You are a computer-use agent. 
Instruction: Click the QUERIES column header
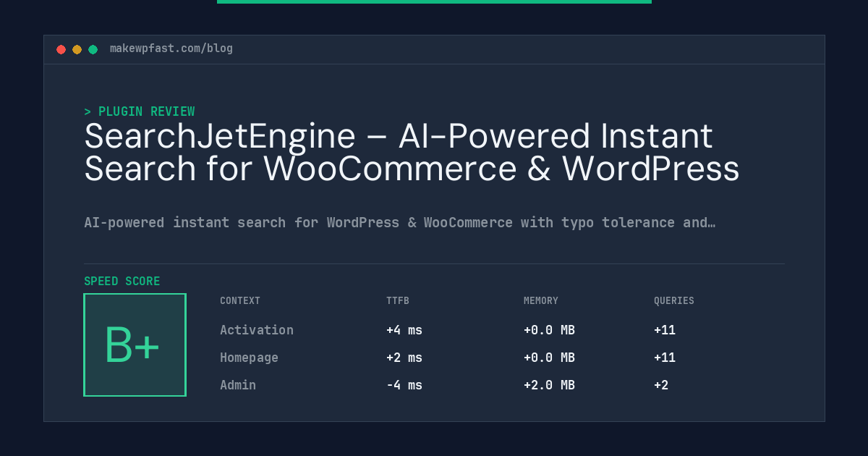point(674,301)
